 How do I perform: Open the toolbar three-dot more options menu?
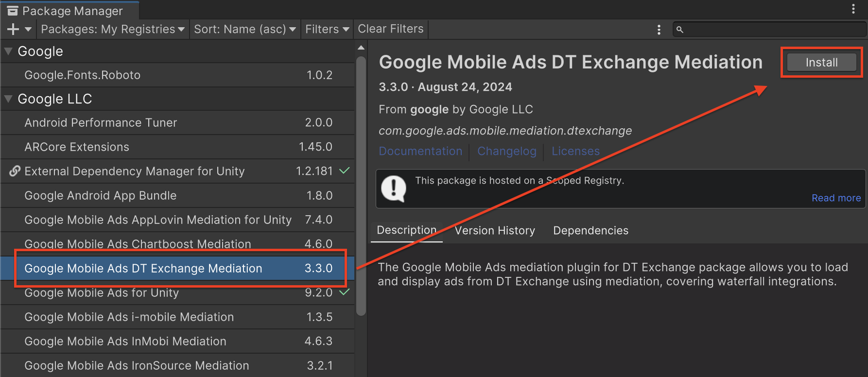659,30
